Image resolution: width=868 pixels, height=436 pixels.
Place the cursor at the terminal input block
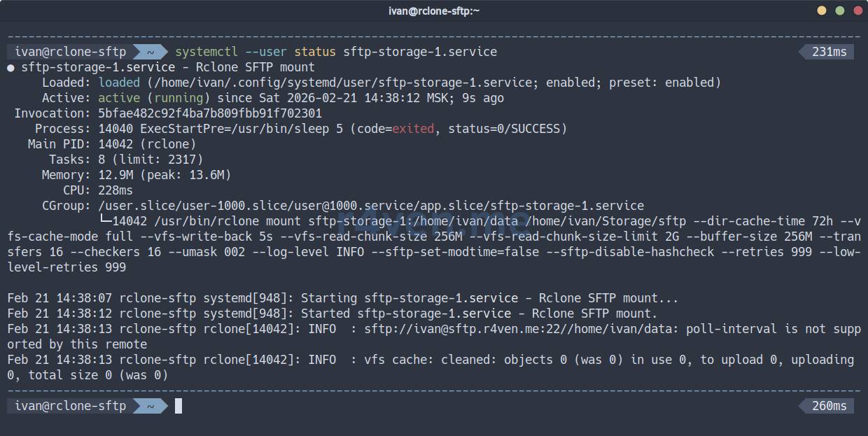pos(178,406)
